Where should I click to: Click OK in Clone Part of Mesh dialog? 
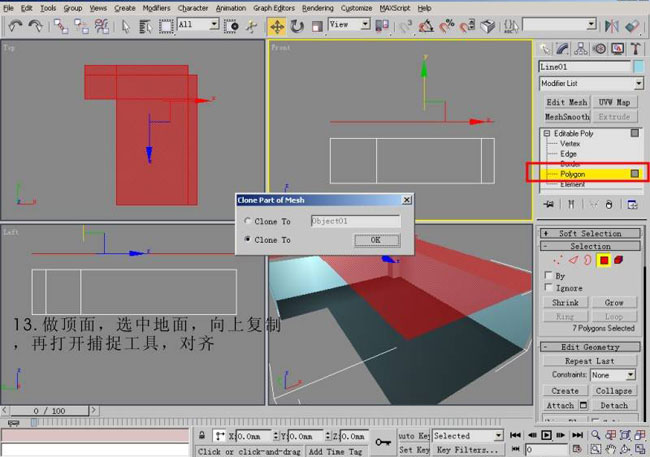pyautogui.click(x=376, y=240)
